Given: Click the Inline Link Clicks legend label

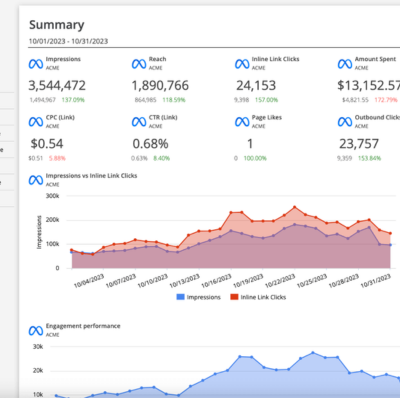Looking at the screenshot, I should click(x=263, y=297).
